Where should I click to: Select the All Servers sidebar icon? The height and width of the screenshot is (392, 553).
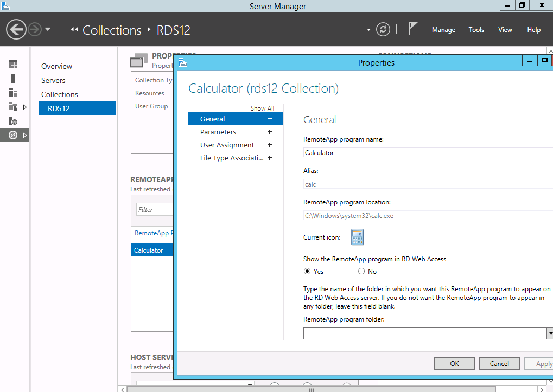click(x=13, y=93)
